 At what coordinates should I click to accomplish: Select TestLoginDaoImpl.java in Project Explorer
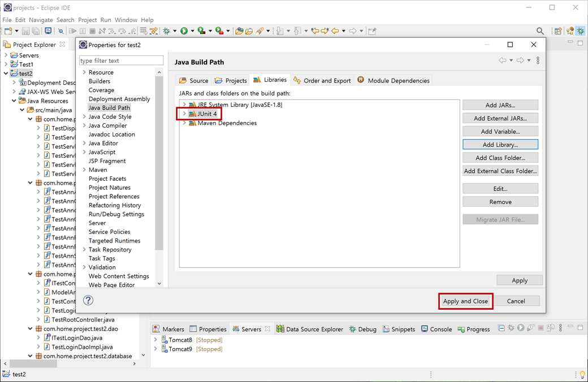[x=82, y=347]
